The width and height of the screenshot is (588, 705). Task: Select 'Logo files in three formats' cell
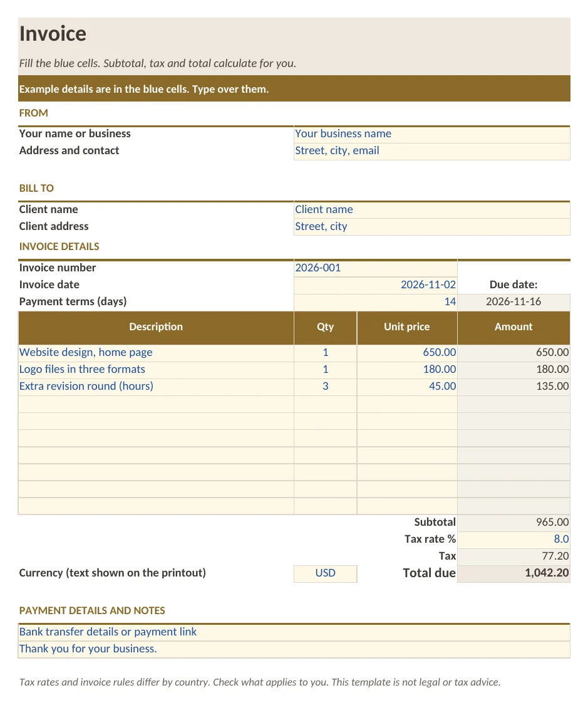point(156,370)
